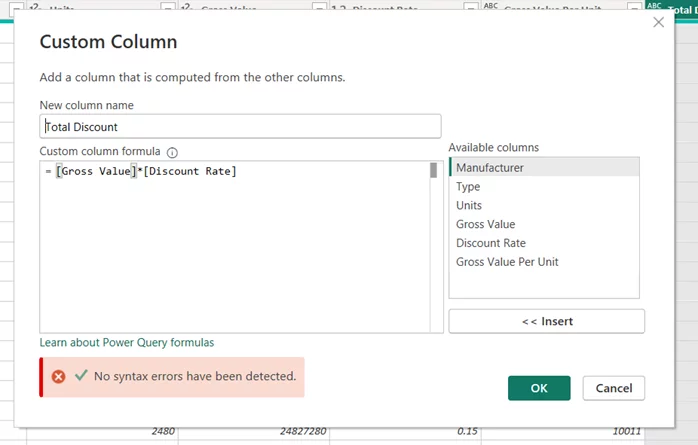Click the red error icon in status banner
This screenshot has height=445, width=698.
click(x=58, y=377)
